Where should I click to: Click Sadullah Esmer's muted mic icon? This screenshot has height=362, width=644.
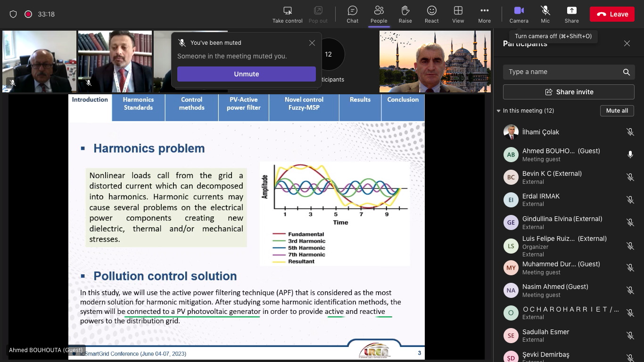[630, 336]
